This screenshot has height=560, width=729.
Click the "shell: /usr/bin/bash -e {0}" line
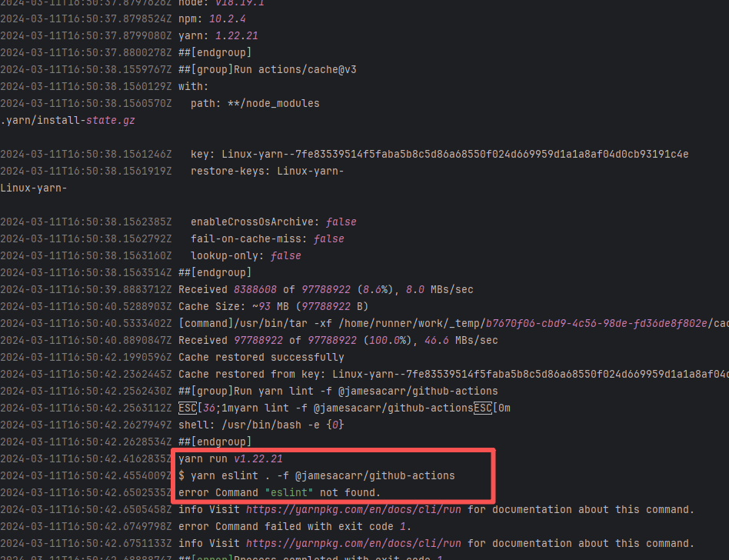coord(261,425)
